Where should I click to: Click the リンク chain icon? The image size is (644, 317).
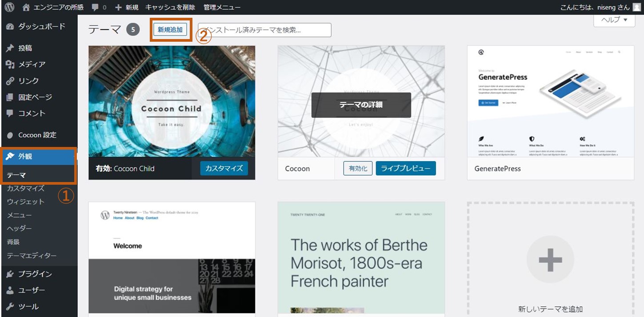pyautogui.click(x=10, y=81)
